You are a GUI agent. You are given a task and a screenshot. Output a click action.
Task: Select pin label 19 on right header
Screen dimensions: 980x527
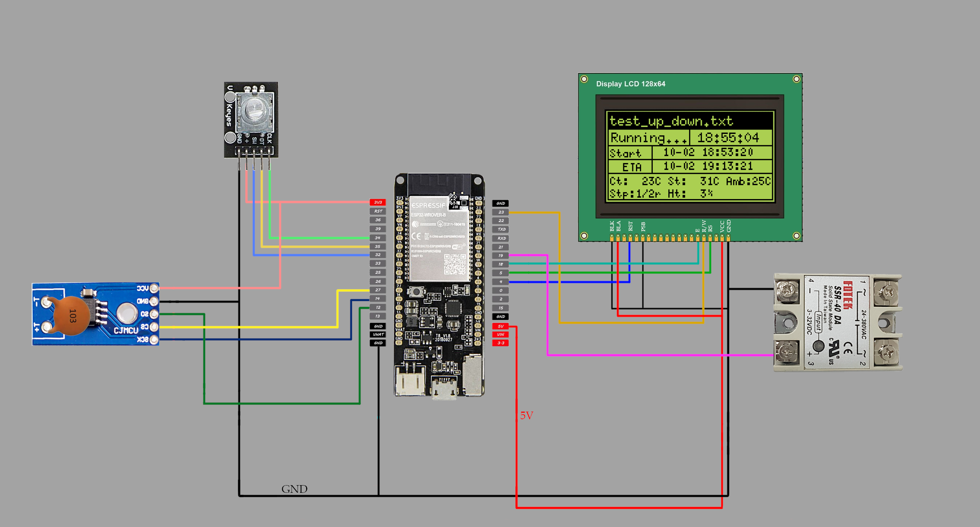(501, 255)
